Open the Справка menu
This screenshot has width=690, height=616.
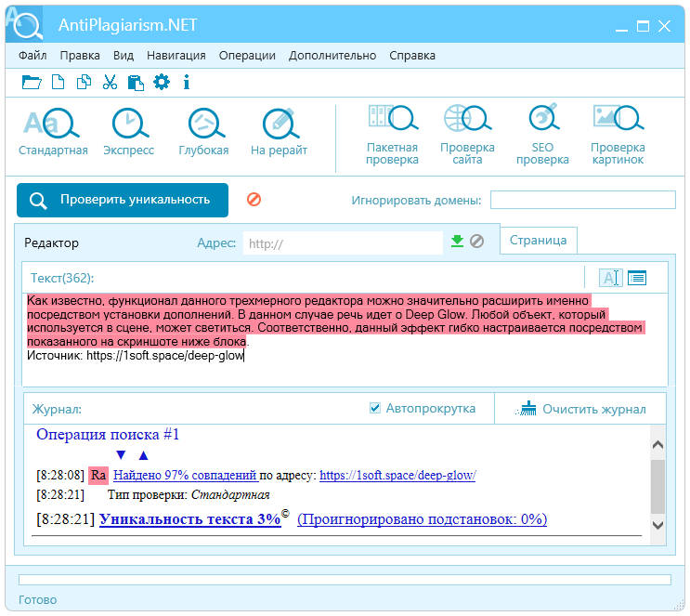click(x=412, y=56)
